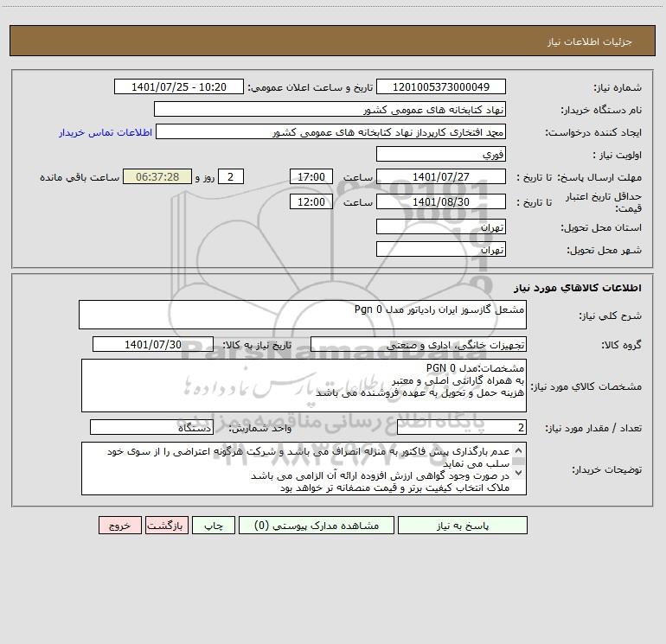The height and width of the screenshot is (644, 666).
Task: Click unit of measure field 'دستگاه'
Action: pyautogui.click(x=151, y=428)
